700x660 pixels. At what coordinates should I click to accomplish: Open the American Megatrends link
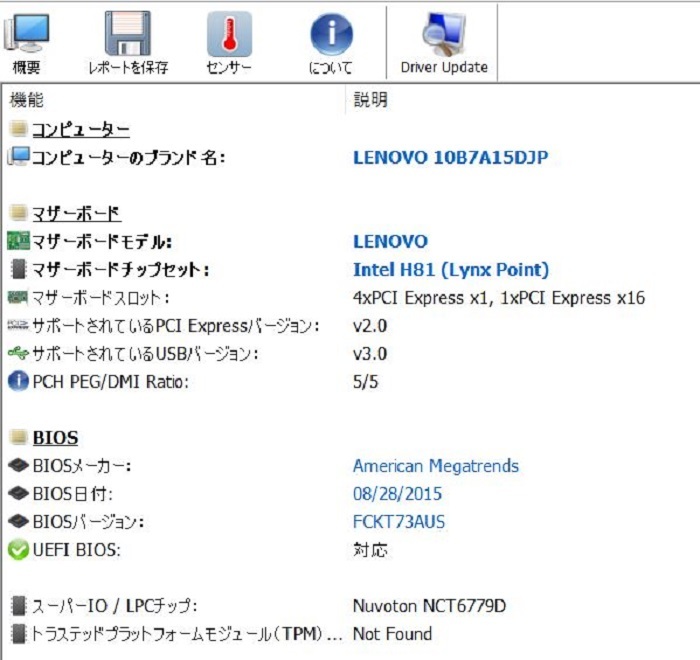pyautogui.click(x=436, y=466)
